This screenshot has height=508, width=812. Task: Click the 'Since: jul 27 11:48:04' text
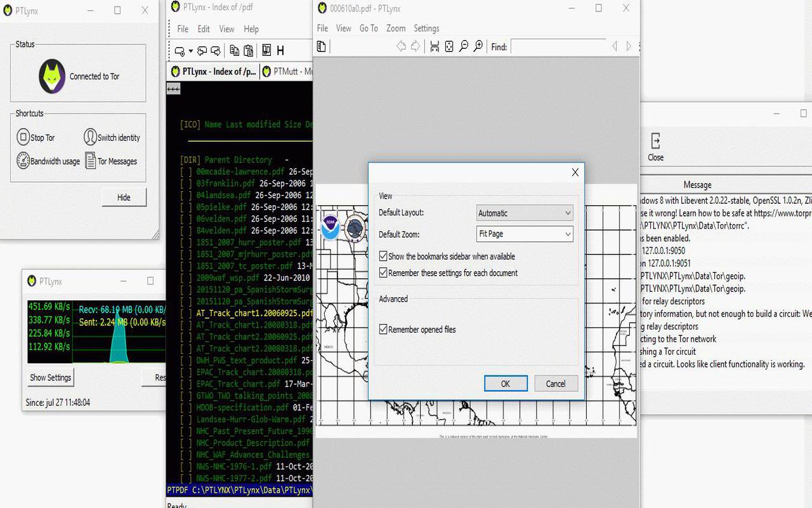(58, 403)
